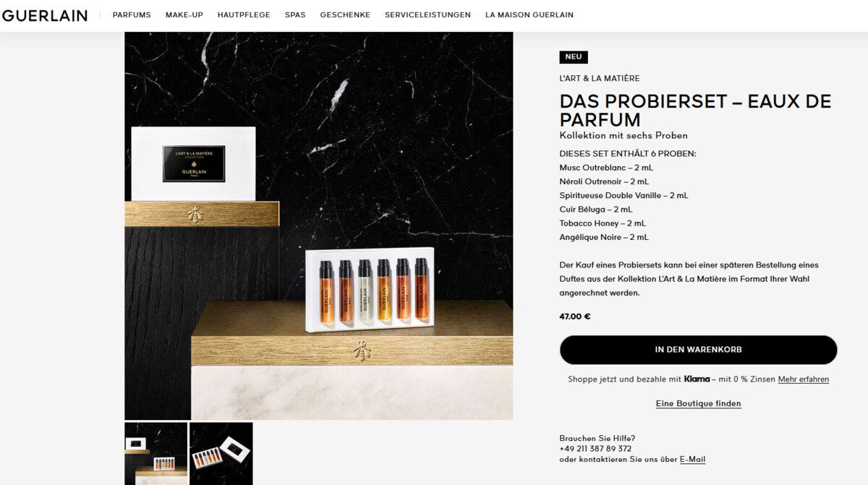
Task: Open the Serviceleistungen menu
Action: click(x=427, y=15)
